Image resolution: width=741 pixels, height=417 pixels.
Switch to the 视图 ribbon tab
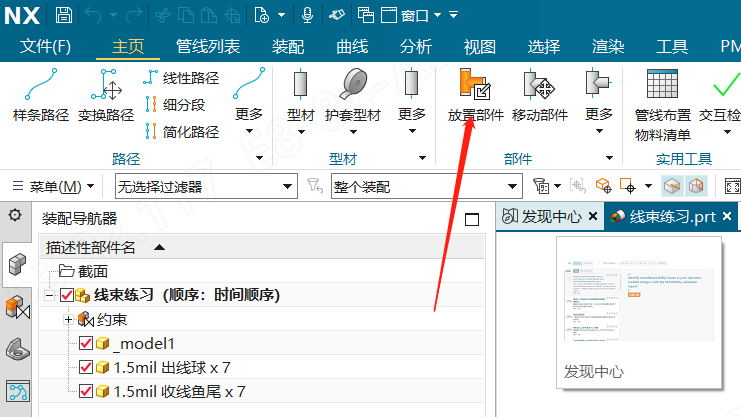(x=480, y=46)
